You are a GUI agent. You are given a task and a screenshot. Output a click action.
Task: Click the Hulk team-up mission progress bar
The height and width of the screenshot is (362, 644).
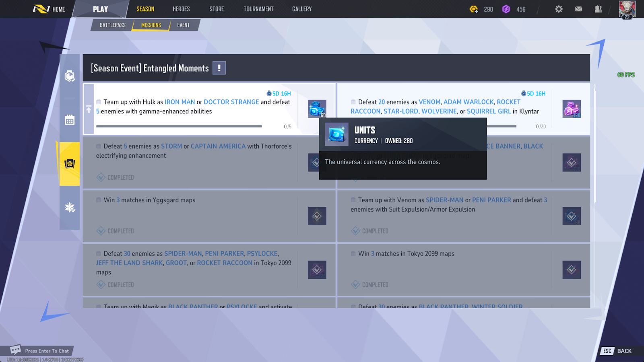[x=179, y=126]
